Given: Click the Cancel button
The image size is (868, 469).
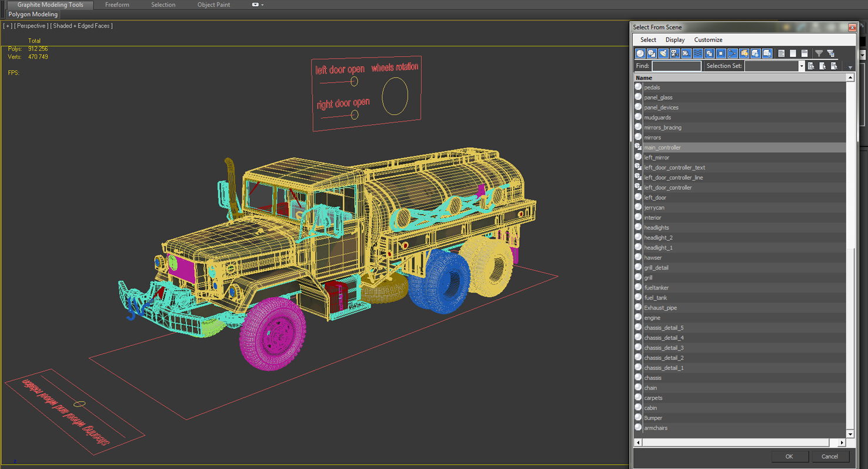Looking at the screenshot, I should 829,456.
